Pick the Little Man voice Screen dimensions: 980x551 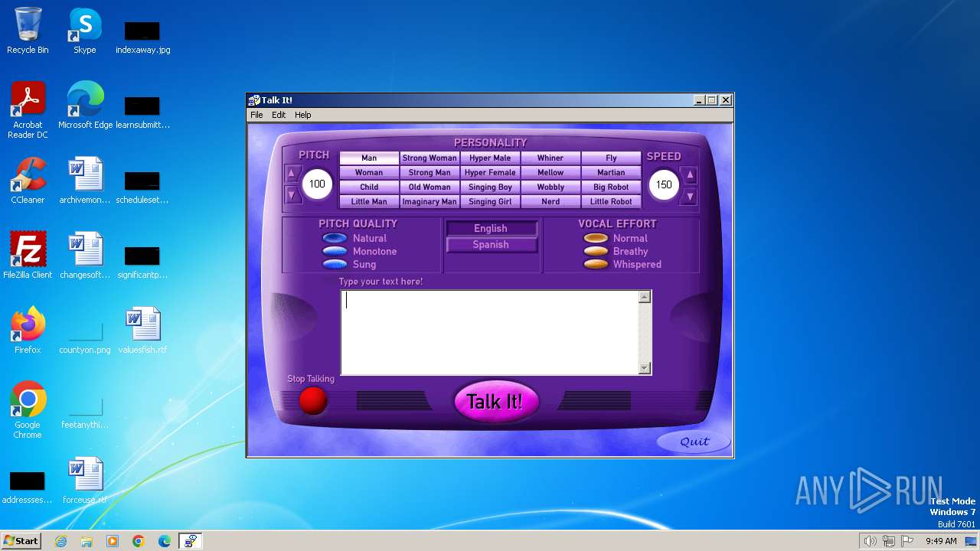(x=369, y=202)
